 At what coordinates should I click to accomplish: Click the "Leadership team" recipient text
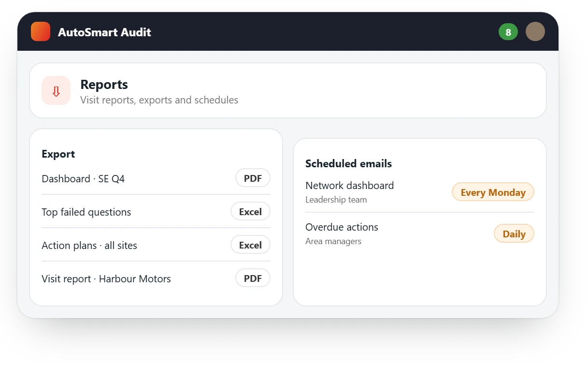coord(336,200)
